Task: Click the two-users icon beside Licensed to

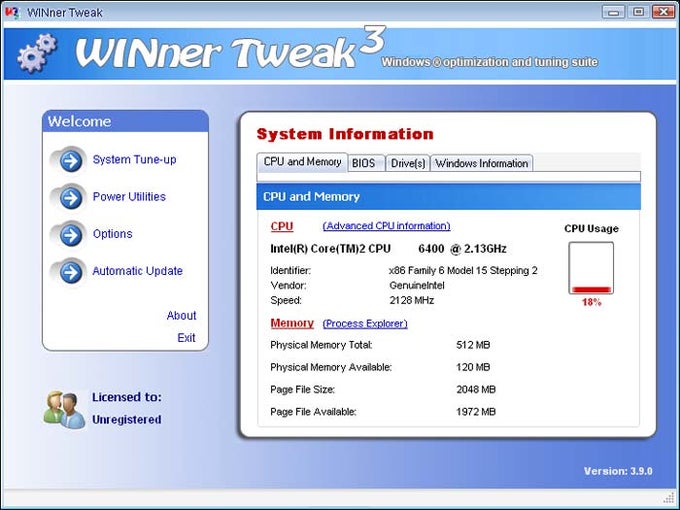Action: (64, 410)
